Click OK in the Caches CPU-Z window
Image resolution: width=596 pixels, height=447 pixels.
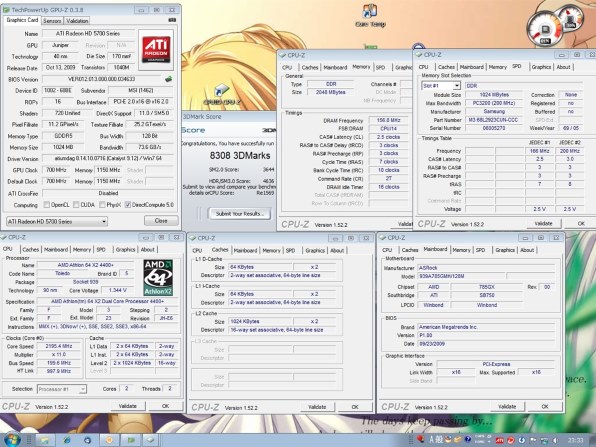point(355,407)
